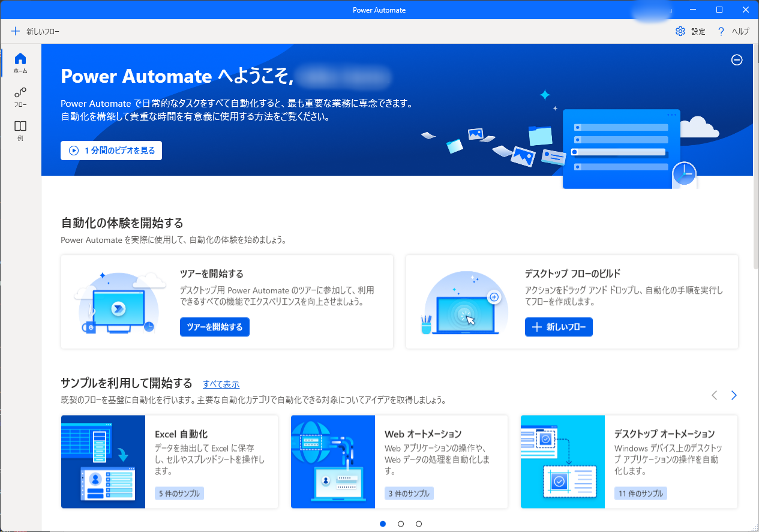Open the フロー (Flows) sidebar icon
Screen dimensions: 759x532
click(x=20, y=92)
